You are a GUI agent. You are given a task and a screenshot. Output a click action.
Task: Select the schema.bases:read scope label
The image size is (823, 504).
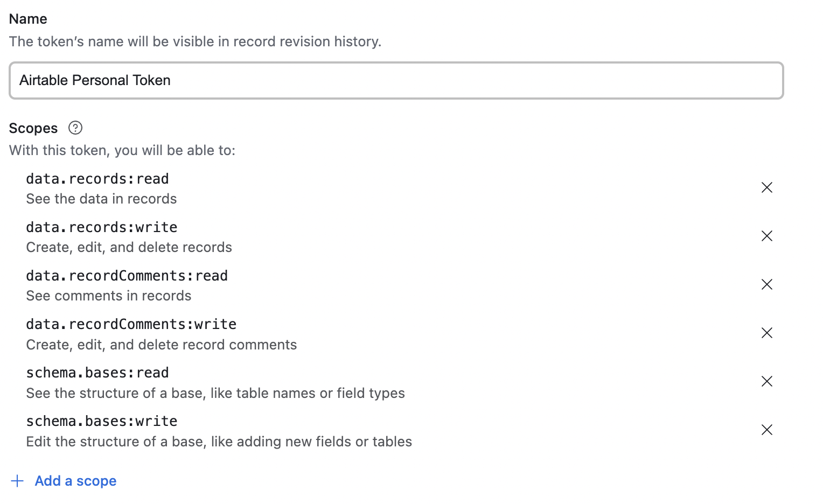coord(97,373)
